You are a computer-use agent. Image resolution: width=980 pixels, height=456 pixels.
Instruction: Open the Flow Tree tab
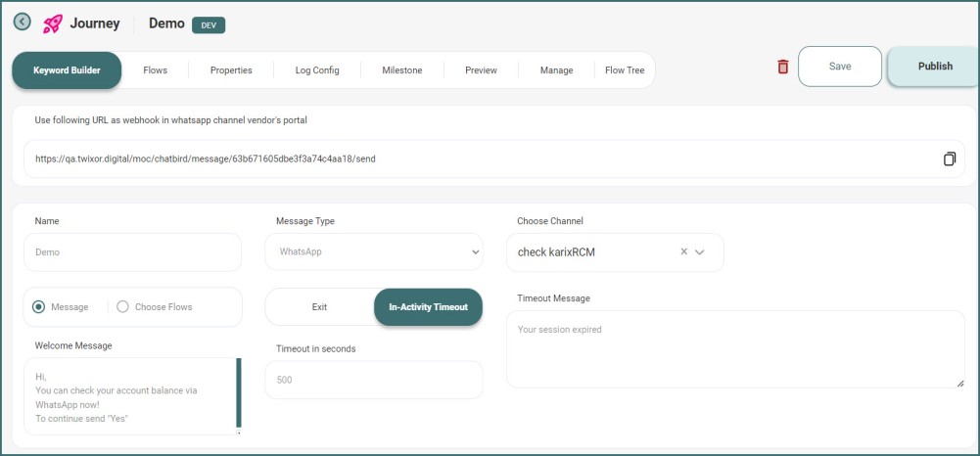[x=625, y=70]
